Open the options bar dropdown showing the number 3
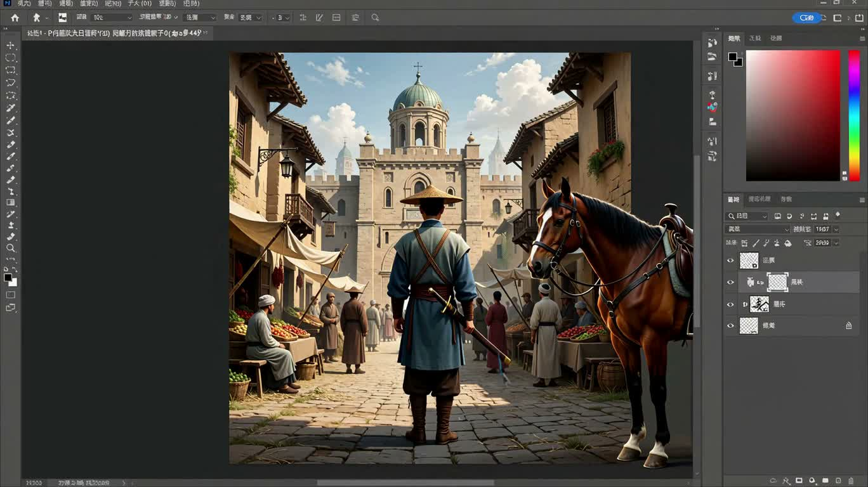Image resolution: width=868 pixels, height=487 pixels. pos(282,18)
